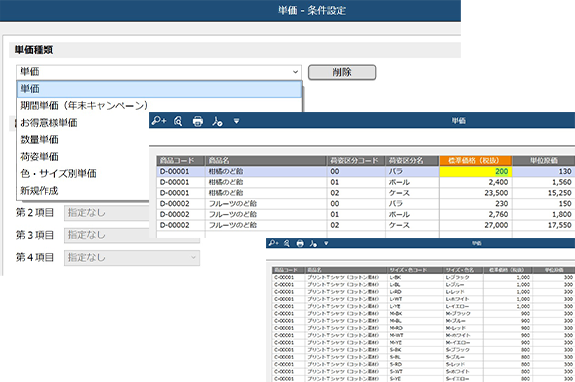Open the 第3項目 dropdown

[132, 235]
